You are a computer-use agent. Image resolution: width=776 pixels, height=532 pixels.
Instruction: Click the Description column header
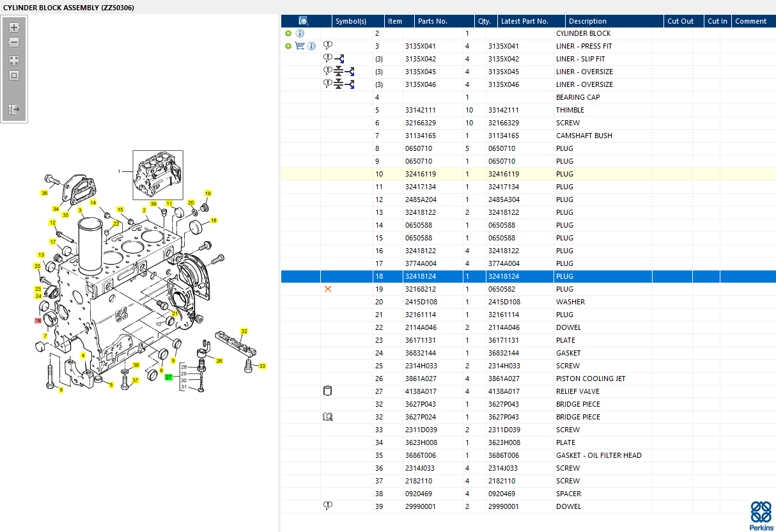click(x=588, y=21)
